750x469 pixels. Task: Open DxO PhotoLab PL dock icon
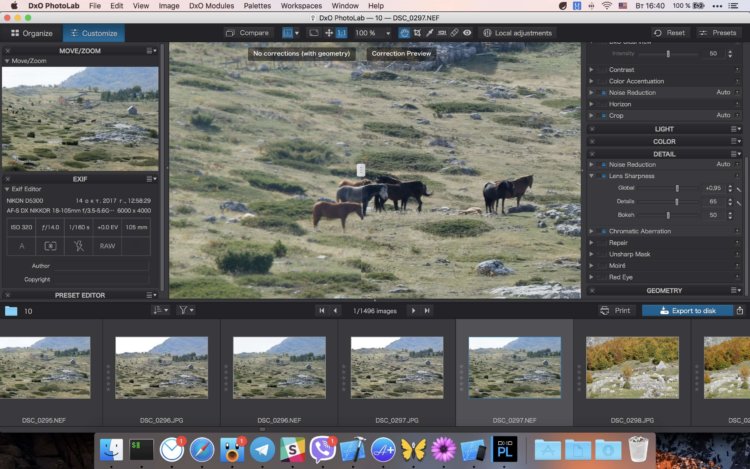(505, 449)
